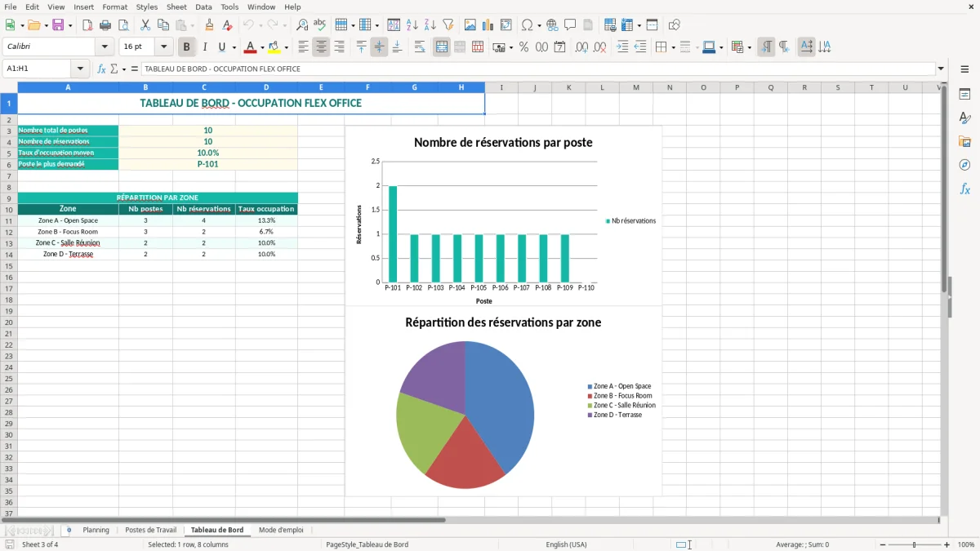Open the sidebar Functions deck
Viewport: 980px width, 551px height.
tap(964, 189)
